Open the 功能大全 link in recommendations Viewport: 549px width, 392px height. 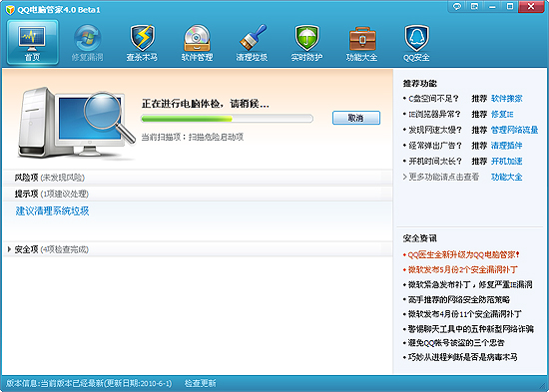pyautogui.click(x=507, y=177)
